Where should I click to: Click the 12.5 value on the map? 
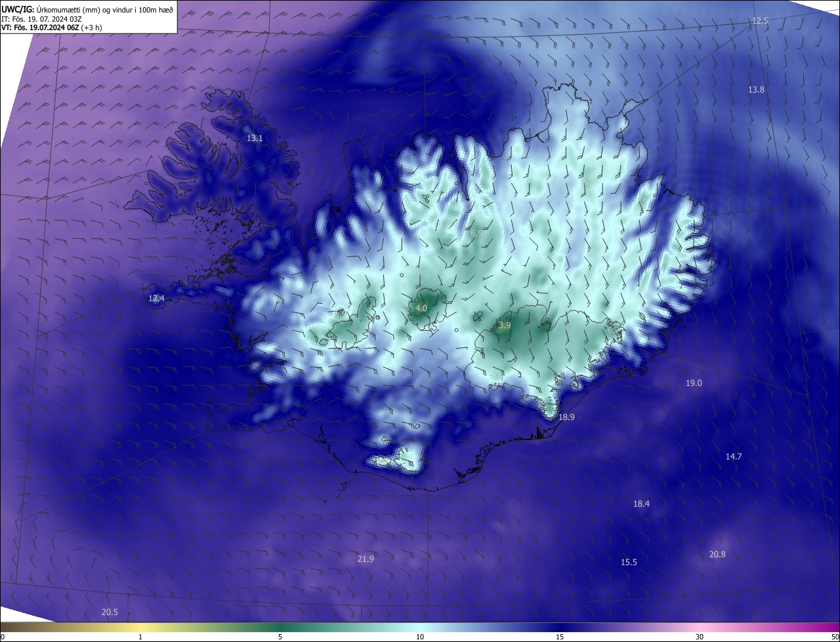pyautogui.click(x=760, y=21)
